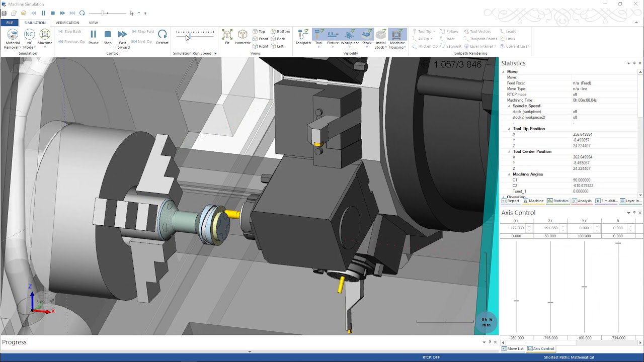Screen dimensions: 644x362
Task: Open Simulation Run Speed dialog launcher
Action: (215, 53)
